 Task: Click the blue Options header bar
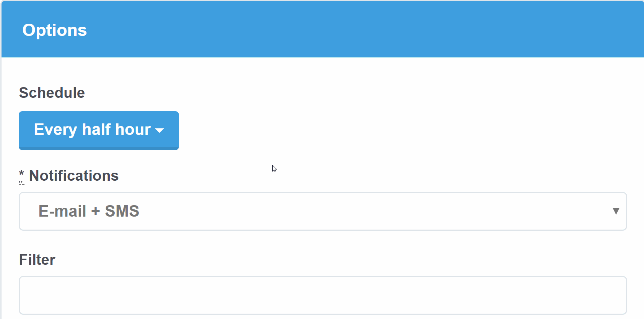(x=344, y=29)
